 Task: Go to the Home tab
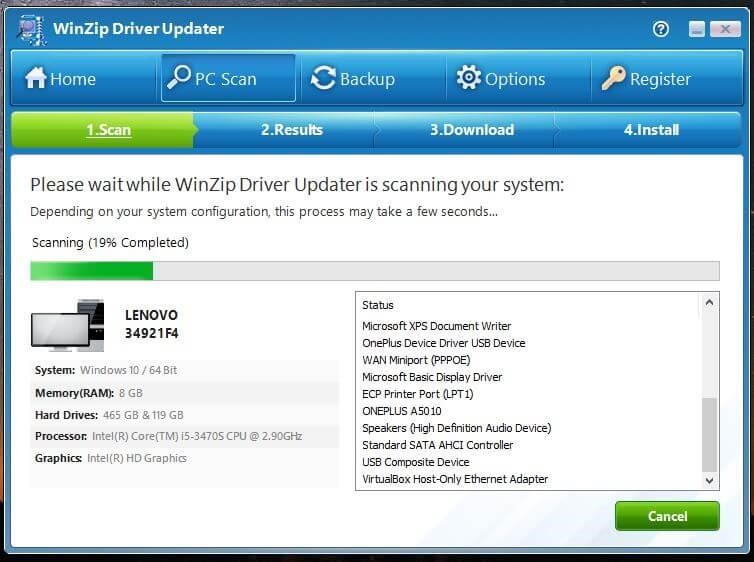tap(83, 78)
